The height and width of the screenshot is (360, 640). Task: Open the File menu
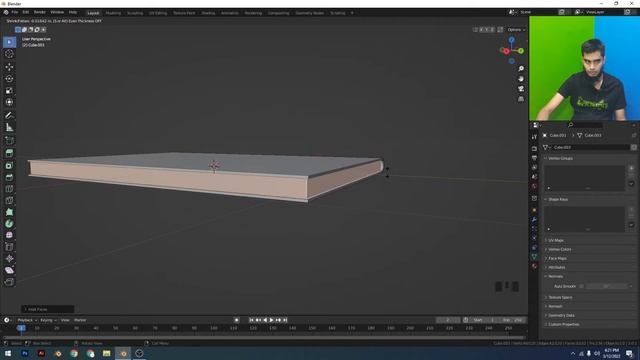tap(15, 13)
